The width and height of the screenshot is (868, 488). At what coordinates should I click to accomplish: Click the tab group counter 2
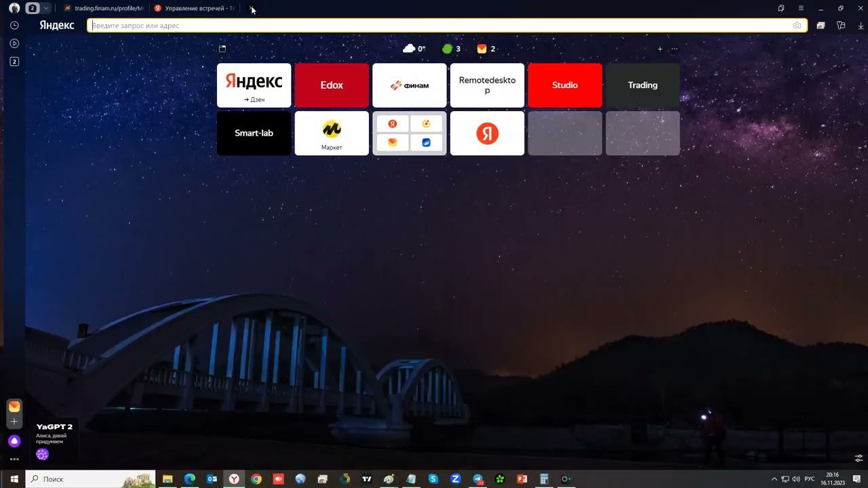click(32, 8)
